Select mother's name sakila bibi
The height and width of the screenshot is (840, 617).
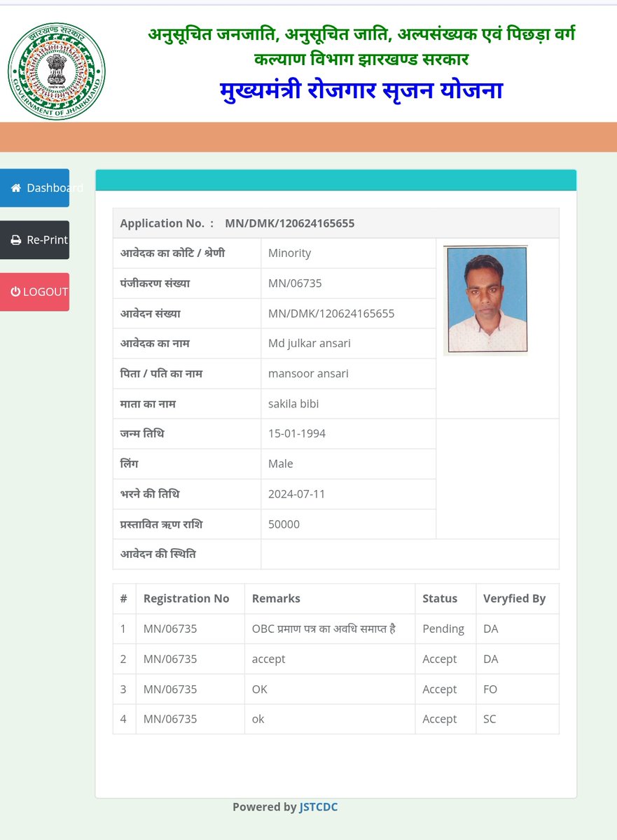(x=293, y=404)
